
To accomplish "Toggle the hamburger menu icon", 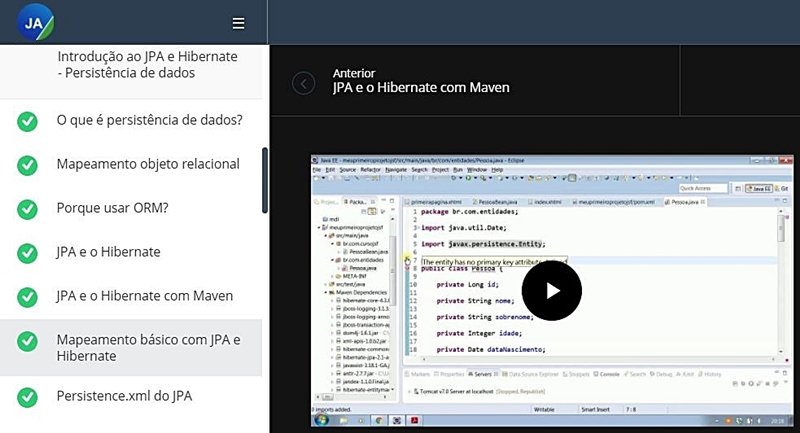I will pyautogui.click(x=238, y=23).
